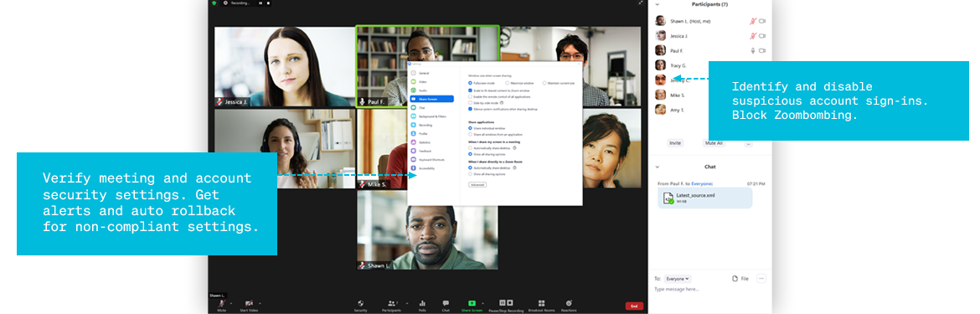Enable Side-by-side mode checkbox

471,103
